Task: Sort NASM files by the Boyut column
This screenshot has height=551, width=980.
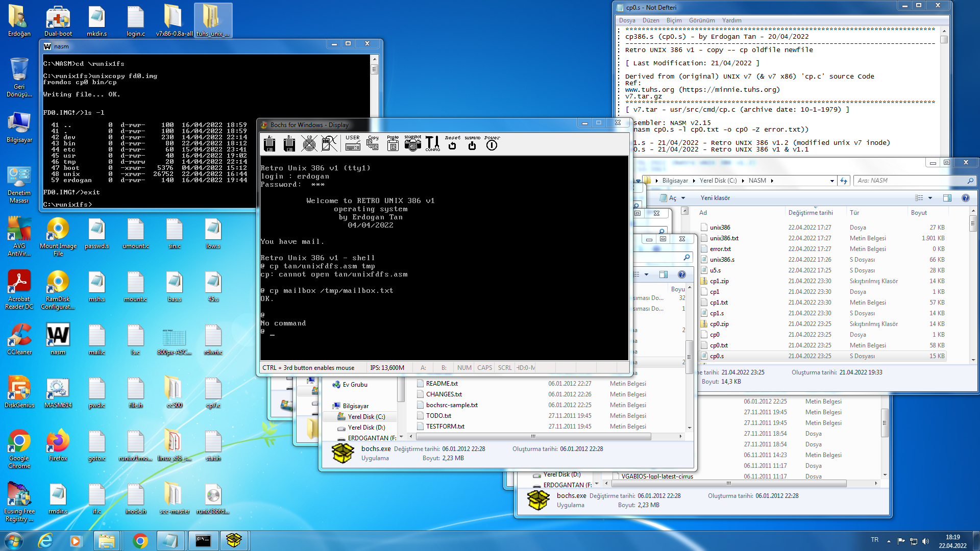Action: click(x=928, y=213)
